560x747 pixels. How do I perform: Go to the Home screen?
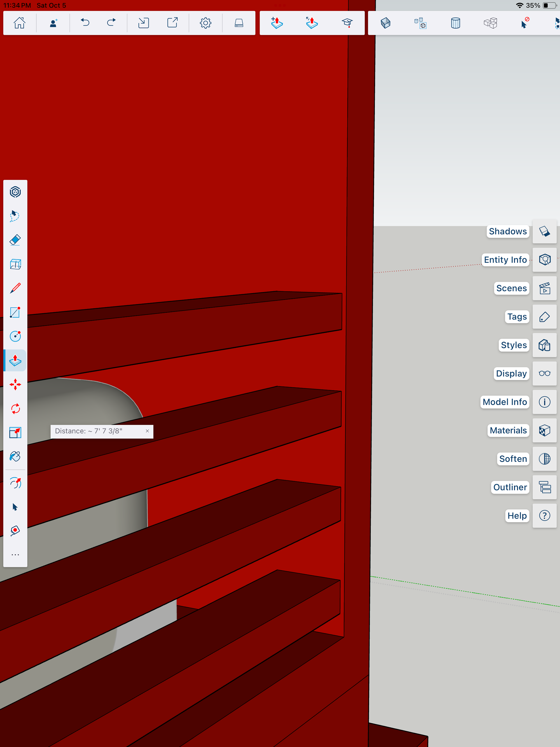click(19, 23)
